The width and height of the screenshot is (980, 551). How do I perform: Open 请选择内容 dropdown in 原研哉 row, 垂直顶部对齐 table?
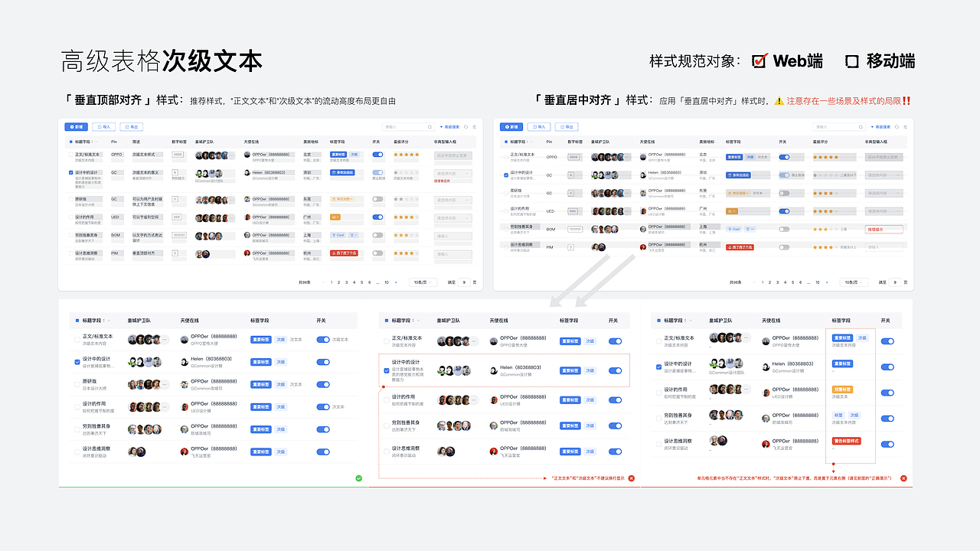coord(453,200)
